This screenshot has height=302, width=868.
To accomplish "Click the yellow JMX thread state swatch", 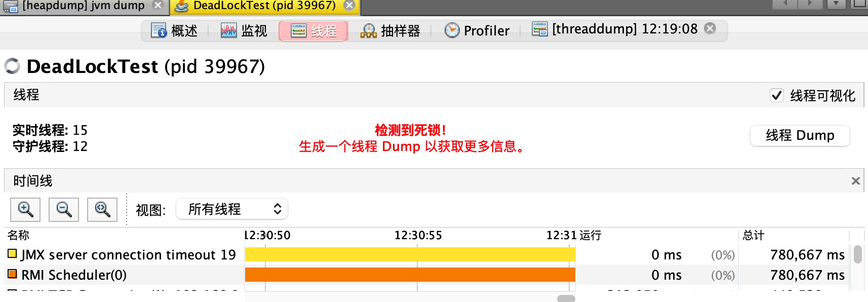I will pos(12,254).
